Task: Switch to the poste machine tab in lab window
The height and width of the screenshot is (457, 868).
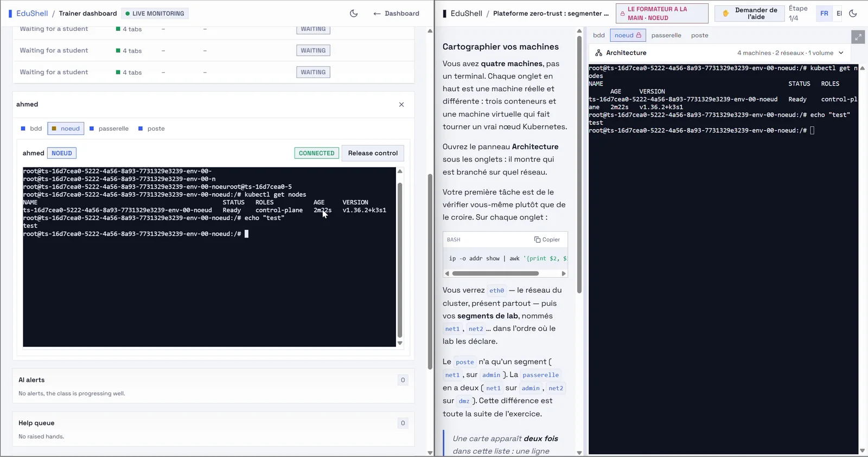Action: pyautogui.click(x=700, y=35)
